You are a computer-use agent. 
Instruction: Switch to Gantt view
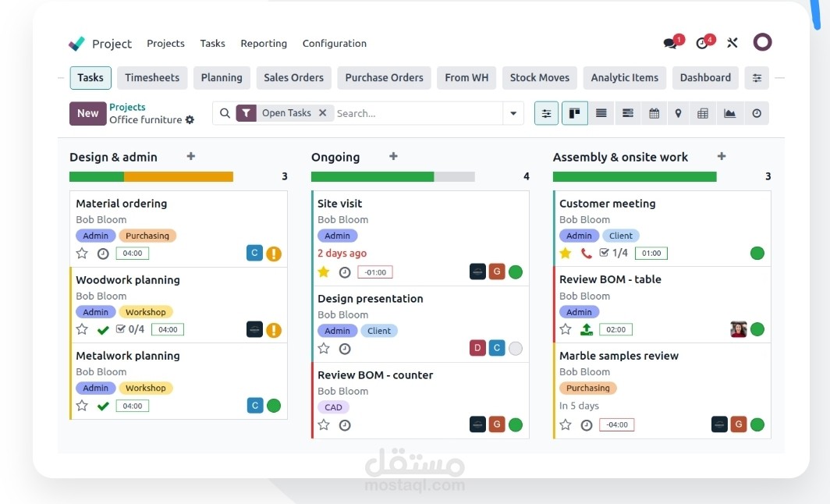628,113
